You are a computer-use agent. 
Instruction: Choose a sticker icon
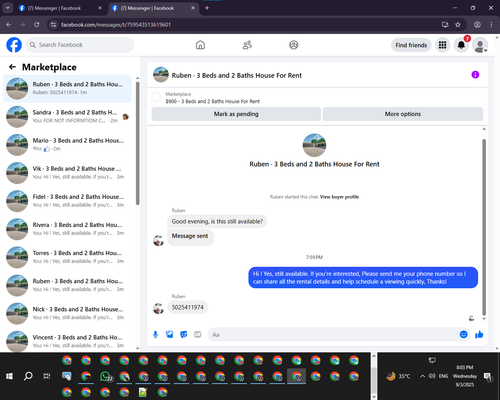click(184, 334)
